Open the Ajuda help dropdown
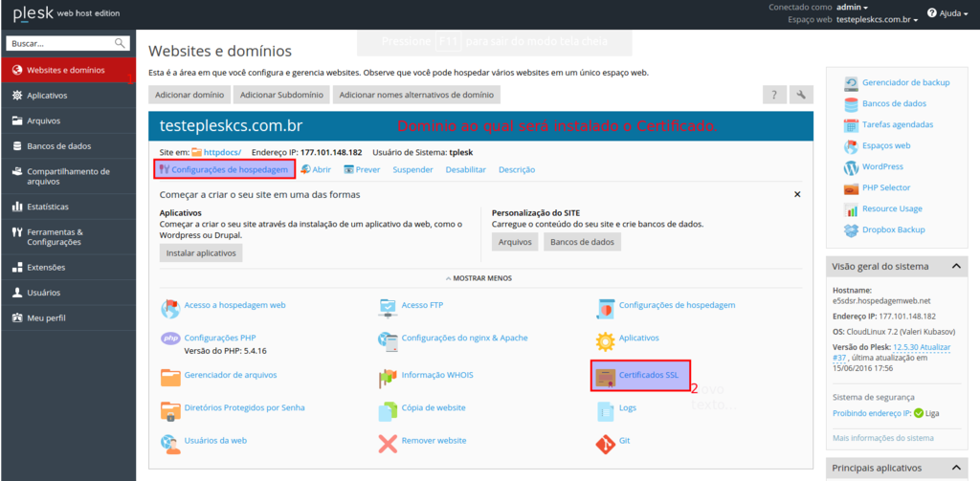The width and height of the screenshot is (980, 481). tap(947, 13)
